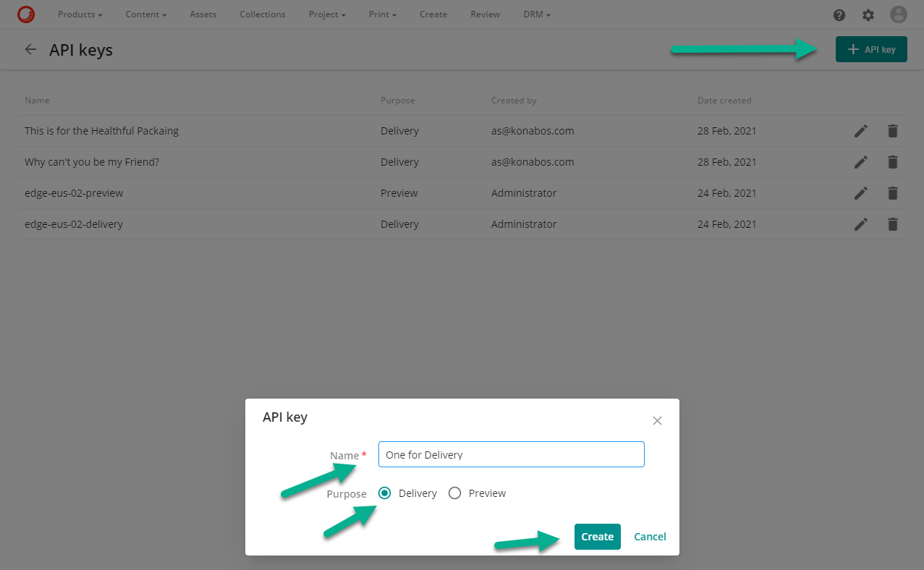Click 24 Feb, 2021 in the edge-eus-02-delivery row
The height and width of the screenshot is (570, 924).
click(x=727, y=224)
